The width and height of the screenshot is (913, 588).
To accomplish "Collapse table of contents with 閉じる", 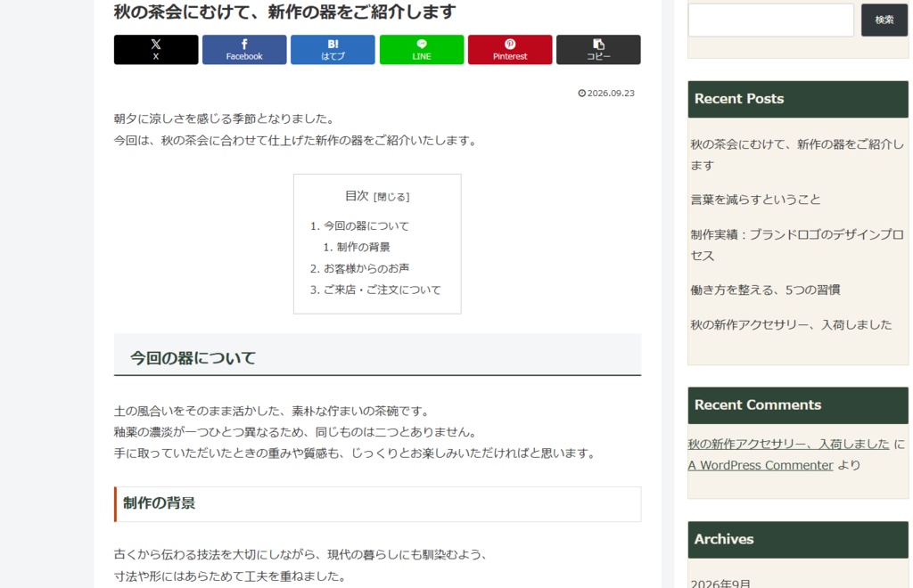I will click(391, 197).
